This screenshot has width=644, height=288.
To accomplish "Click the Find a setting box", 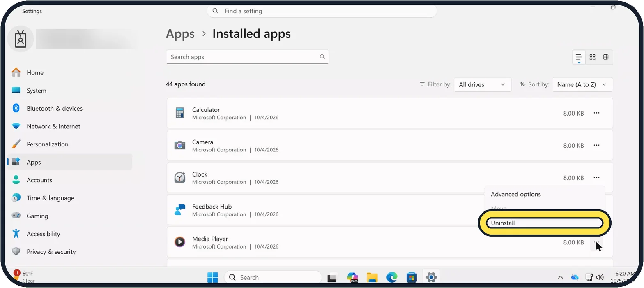I will coord(322,11).
